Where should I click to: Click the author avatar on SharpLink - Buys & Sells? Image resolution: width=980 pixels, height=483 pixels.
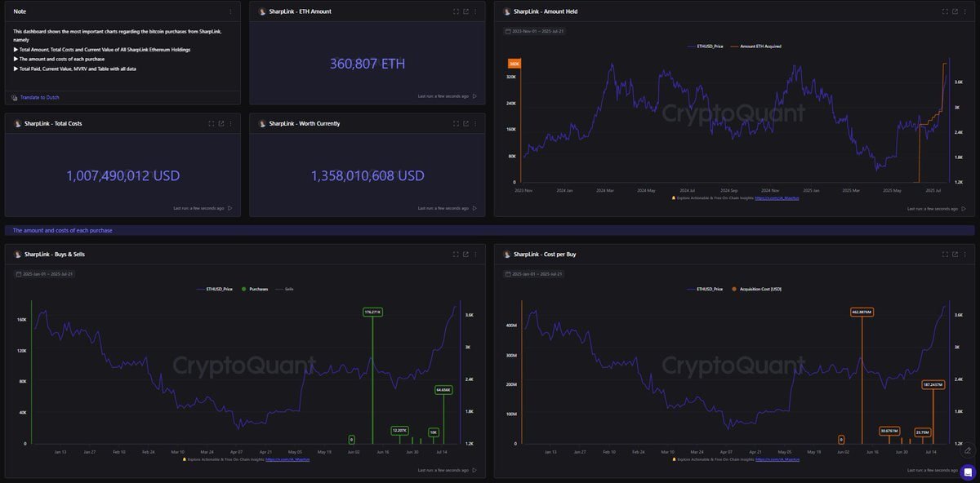(17, 254)
